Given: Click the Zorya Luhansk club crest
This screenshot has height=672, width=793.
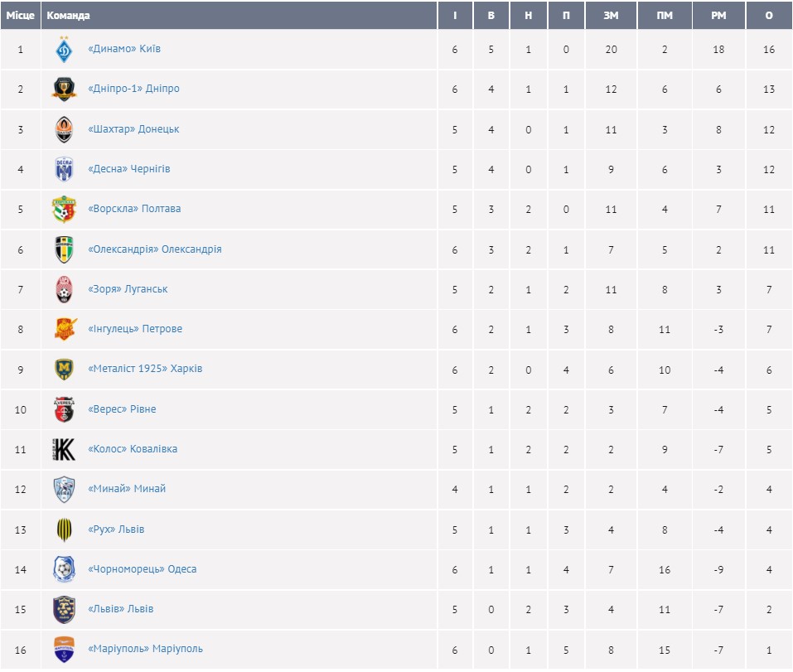Looking at the screenshot, I should 64,289.
